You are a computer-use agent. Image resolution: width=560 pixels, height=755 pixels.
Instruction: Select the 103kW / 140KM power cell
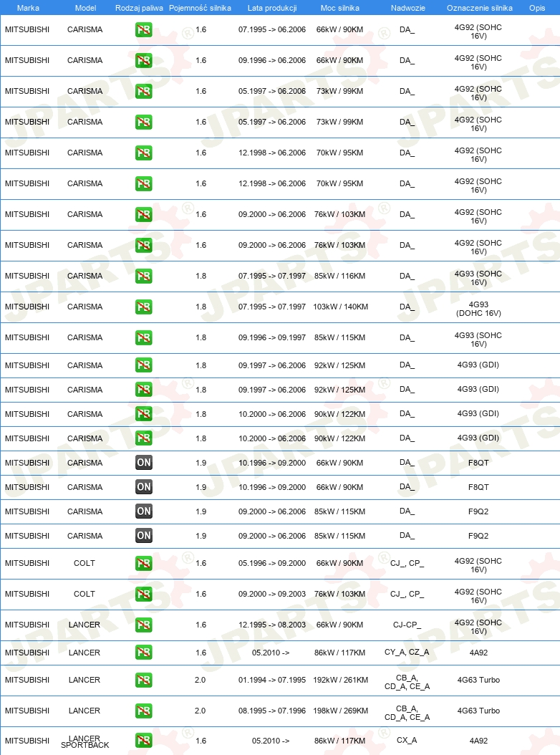(x=340, y=307)
